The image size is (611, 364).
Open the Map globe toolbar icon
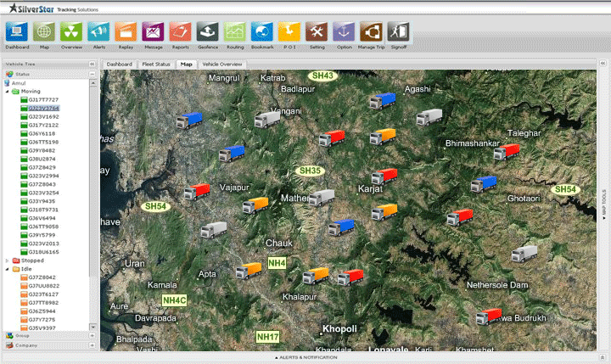[44, 31]
